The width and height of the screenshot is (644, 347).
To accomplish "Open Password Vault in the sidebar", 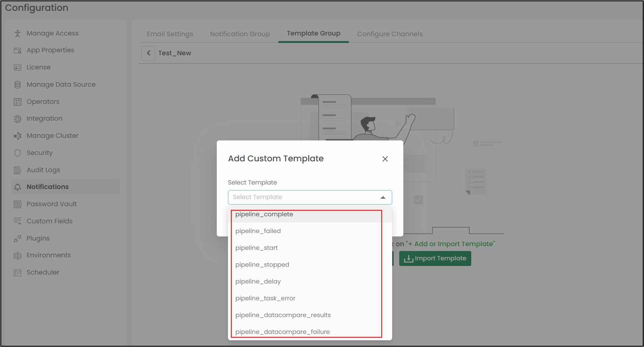I will click(x=51, y=204).
